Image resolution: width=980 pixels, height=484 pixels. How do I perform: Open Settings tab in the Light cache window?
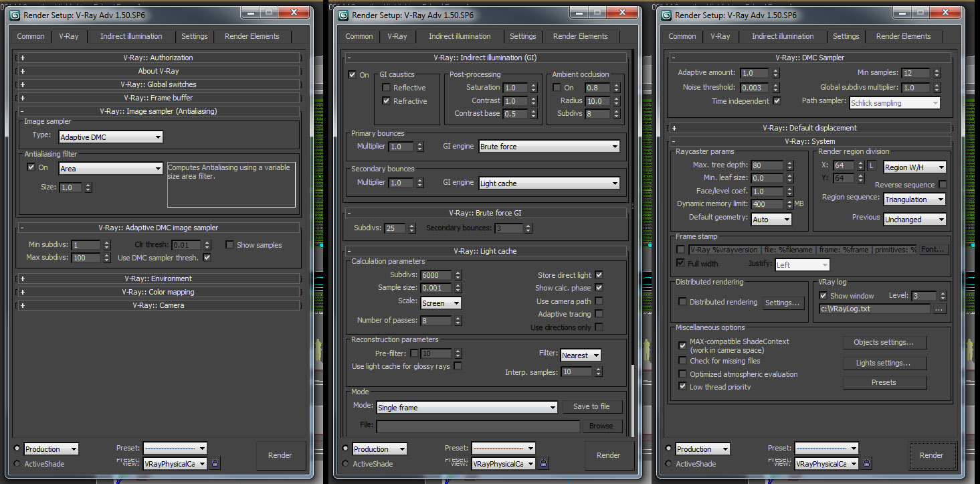(522, 36)
